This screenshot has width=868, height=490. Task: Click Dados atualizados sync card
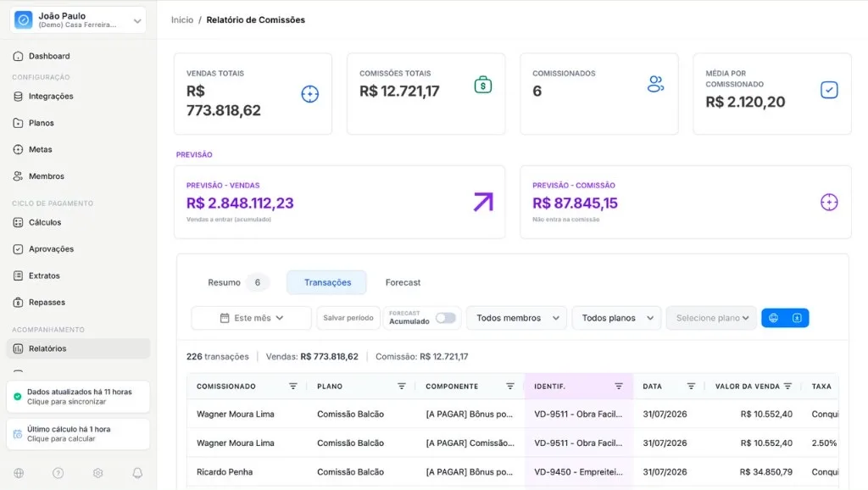[78, 397]
